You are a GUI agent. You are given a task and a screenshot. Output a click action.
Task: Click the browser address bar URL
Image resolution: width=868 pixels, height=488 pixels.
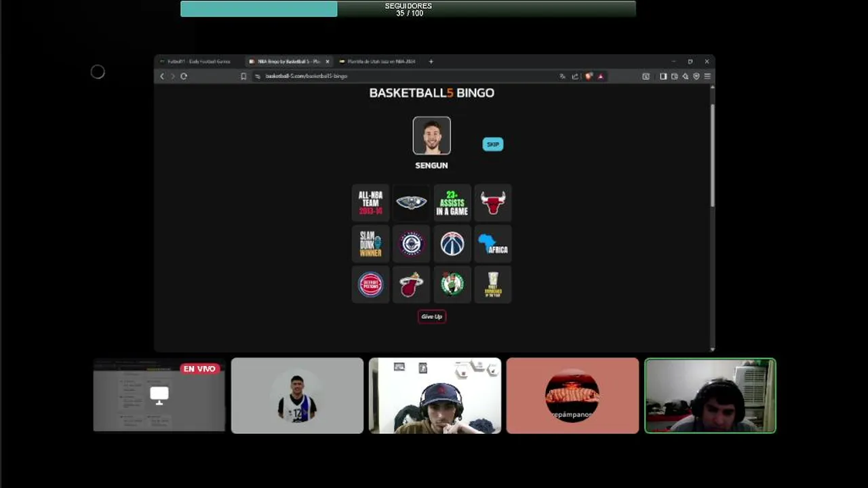click(x=306, y=77)
